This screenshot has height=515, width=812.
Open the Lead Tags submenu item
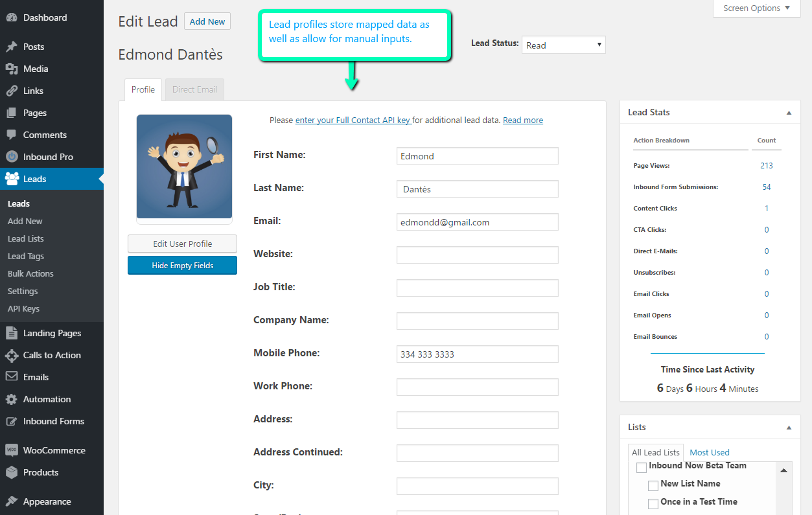26,256
